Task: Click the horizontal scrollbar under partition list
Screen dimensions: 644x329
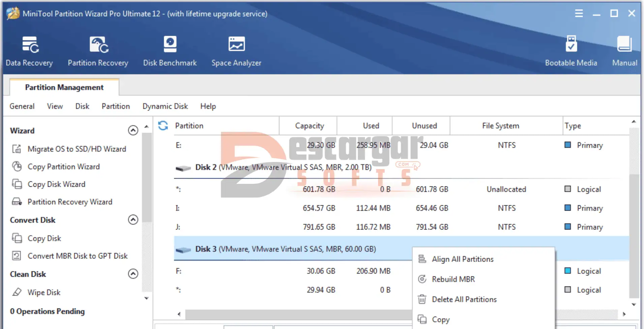Action: pos(297,314)
